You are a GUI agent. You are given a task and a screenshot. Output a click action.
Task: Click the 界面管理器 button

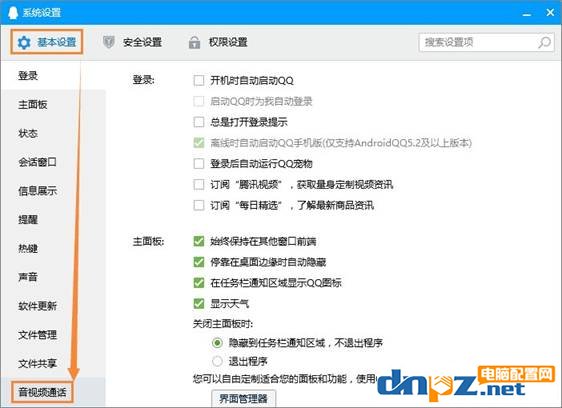(243, 398)
